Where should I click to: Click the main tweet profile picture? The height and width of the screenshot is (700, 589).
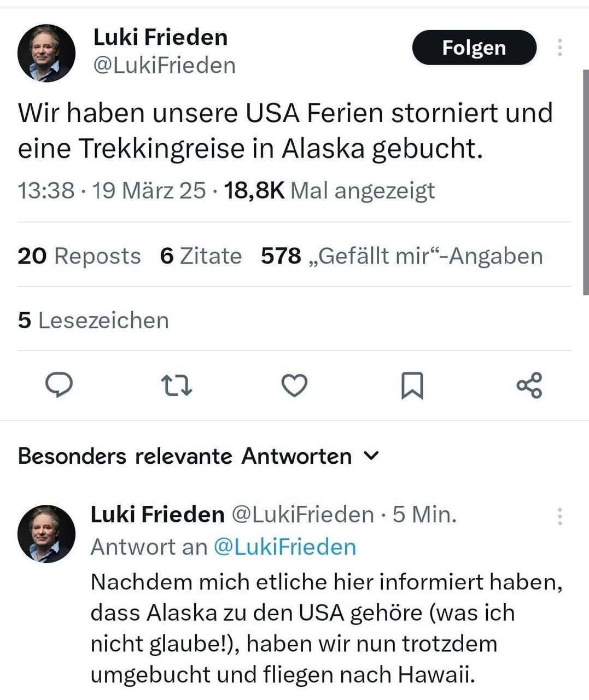46,53
